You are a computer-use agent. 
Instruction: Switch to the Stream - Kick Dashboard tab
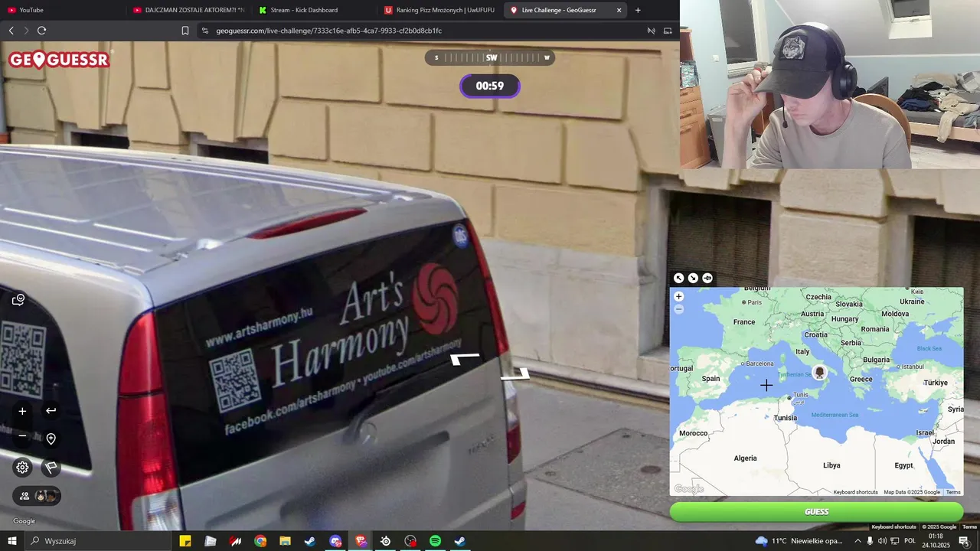tap(314, 10)
